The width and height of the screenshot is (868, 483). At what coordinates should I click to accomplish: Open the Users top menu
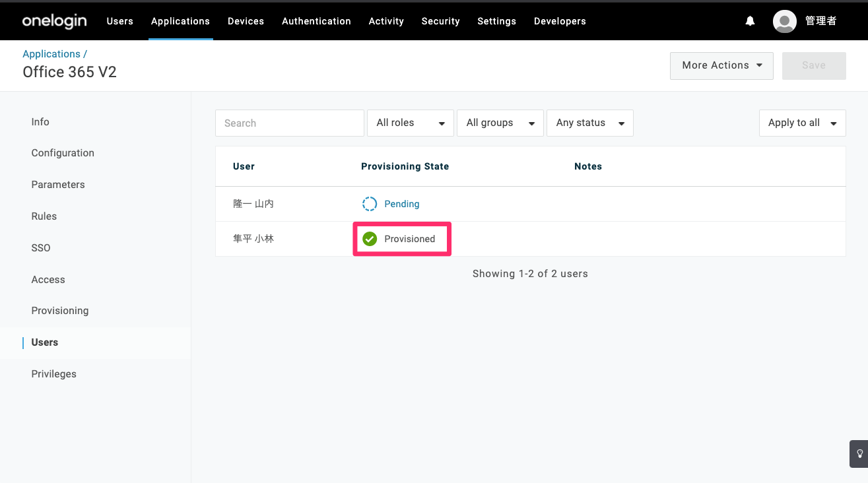[x=120, y=21]
